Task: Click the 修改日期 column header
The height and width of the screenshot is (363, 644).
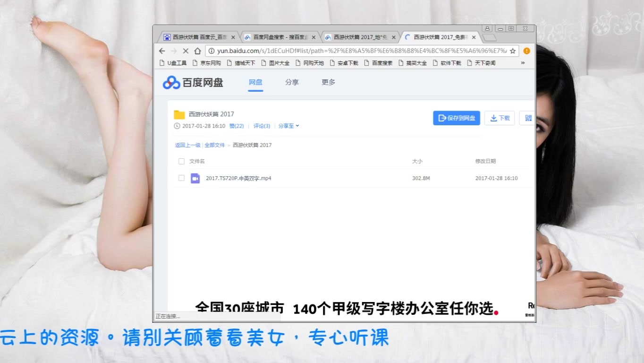Action: pyautogui.click(x=485, y=161)
